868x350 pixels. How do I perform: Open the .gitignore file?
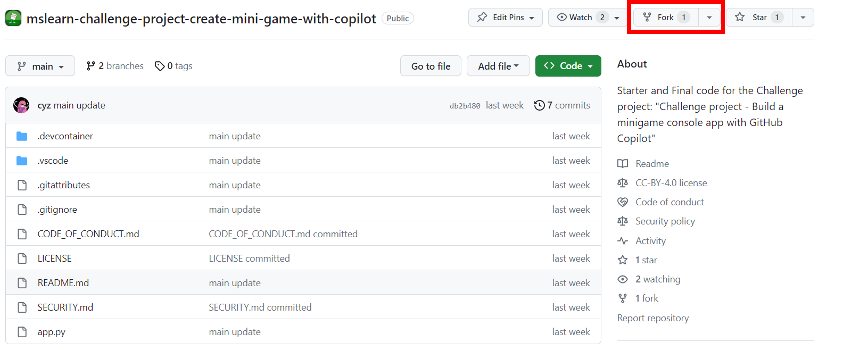click(x=57, y=210)
